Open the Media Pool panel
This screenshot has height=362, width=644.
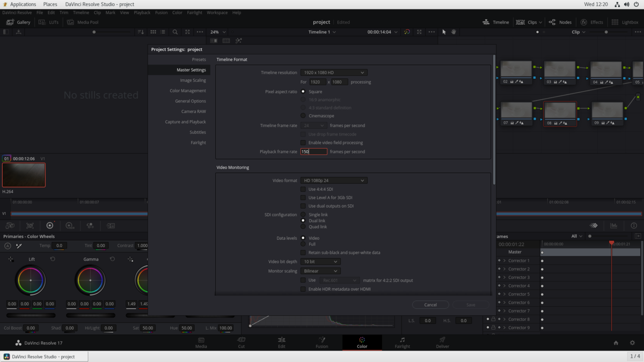coord(83,22)
